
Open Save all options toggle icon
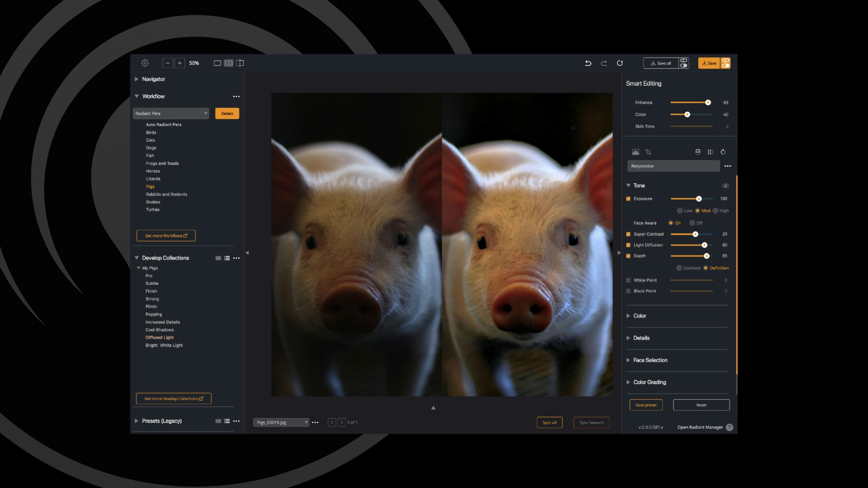point(684,63)
